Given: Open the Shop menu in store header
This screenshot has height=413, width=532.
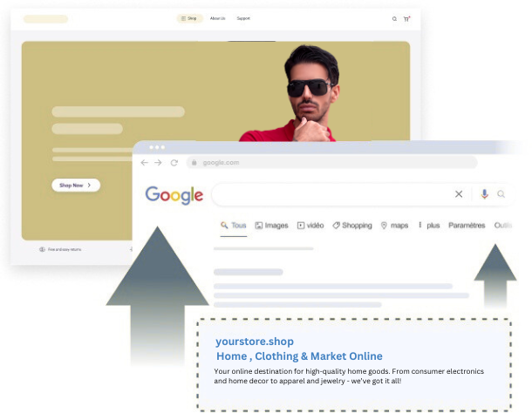Looking at the screenshot, I should 188,18.
